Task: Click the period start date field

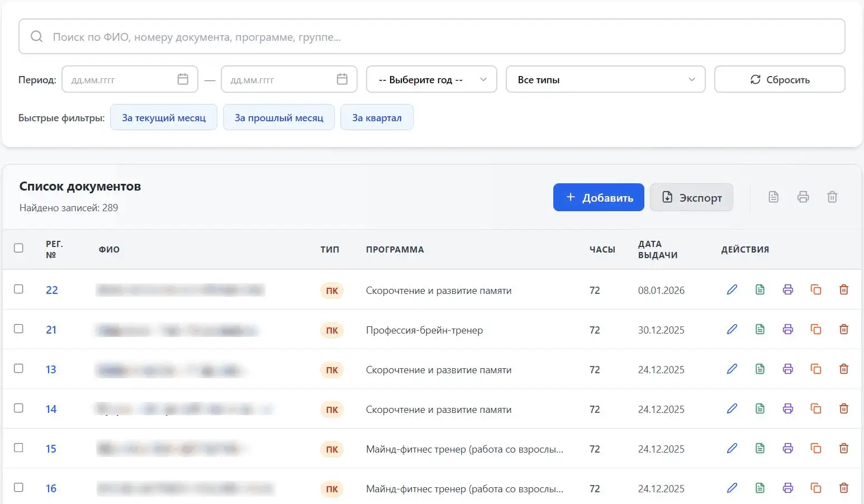Action: (x=130, y=79)
